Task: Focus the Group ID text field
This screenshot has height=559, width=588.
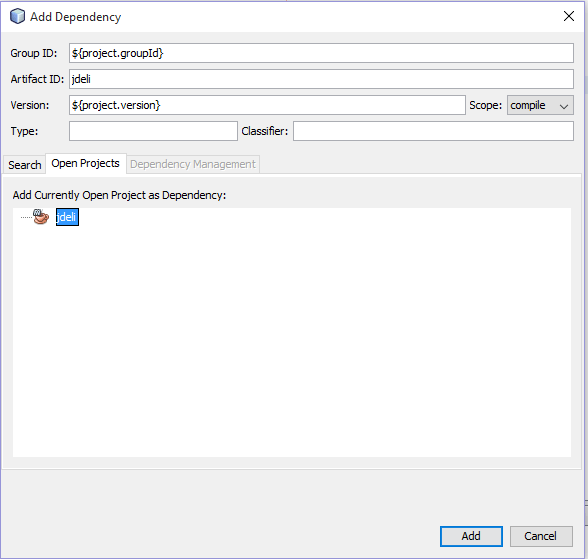Action: pos(321,53)
